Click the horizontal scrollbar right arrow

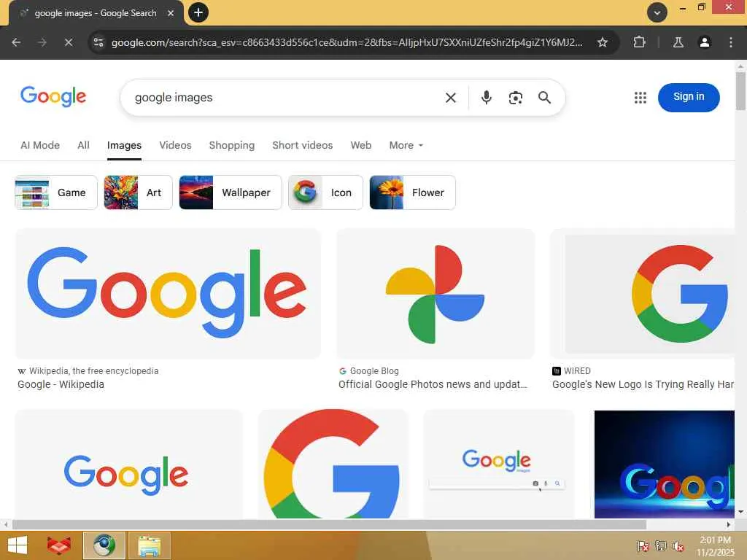(729, 525)
